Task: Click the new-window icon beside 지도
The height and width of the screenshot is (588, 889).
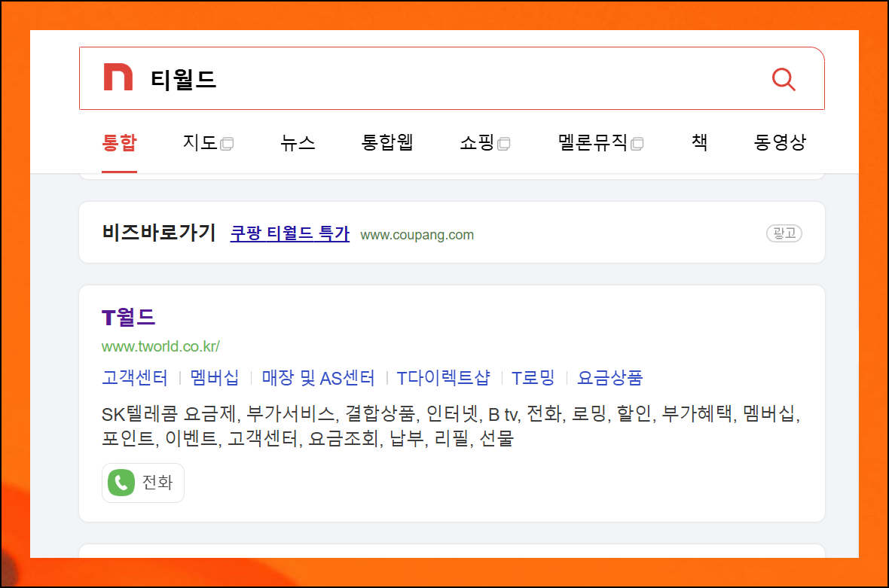Action: (x=227, y=144)
